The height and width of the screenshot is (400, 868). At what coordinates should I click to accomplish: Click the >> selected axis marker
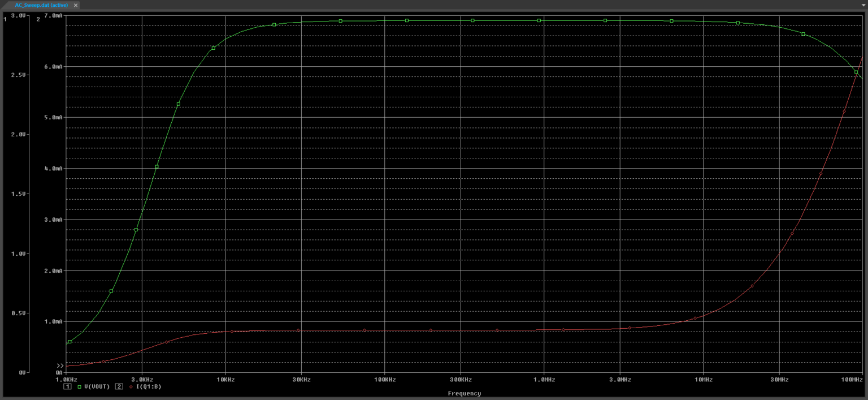60,365
